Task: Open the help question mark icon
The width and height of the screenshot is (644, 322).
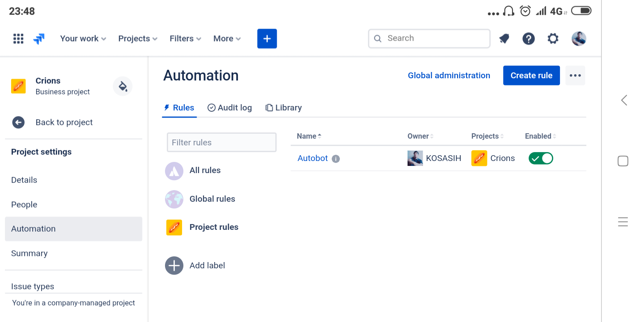Action: point(529,39)
